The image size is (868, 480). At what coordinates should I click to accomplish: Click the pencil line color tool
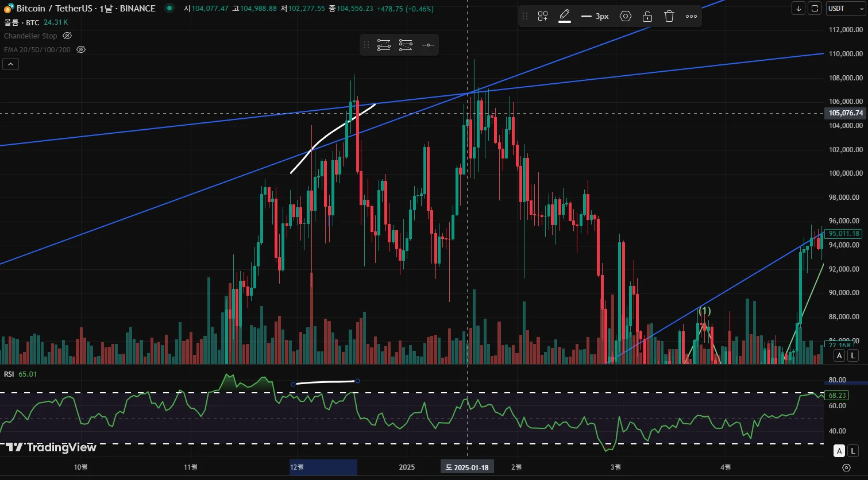565,16
